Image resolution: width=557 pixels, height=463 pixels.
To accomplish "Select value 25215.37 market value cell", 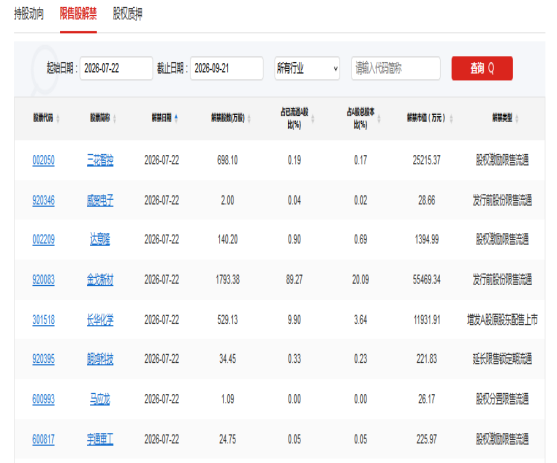I will coord(427,160).
